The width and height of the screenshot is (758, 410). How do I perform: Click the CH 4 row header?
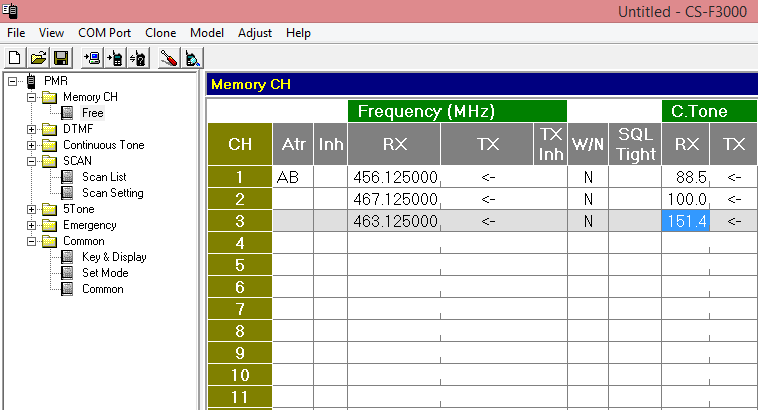[x=240, y=243]
